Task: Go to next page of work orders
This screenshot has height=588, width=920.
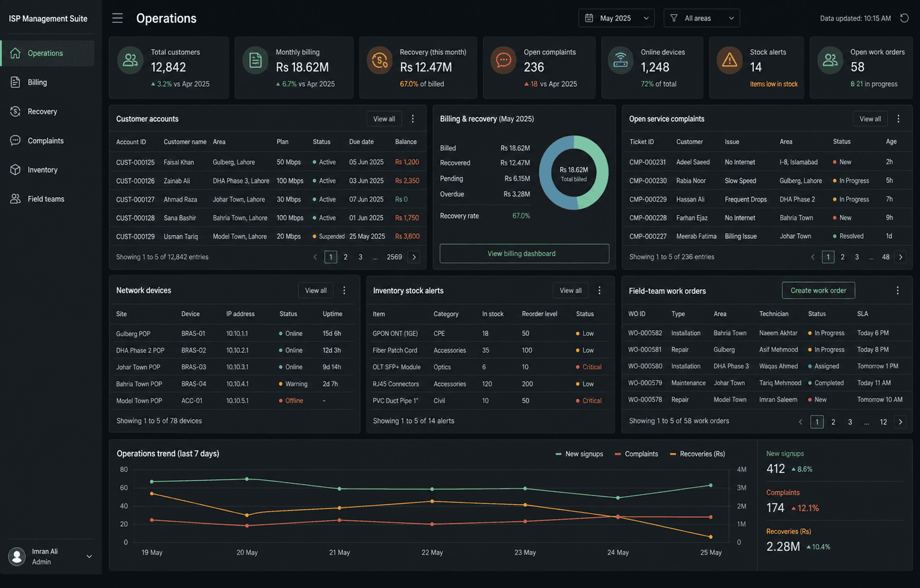Action: tap(900, 422)
